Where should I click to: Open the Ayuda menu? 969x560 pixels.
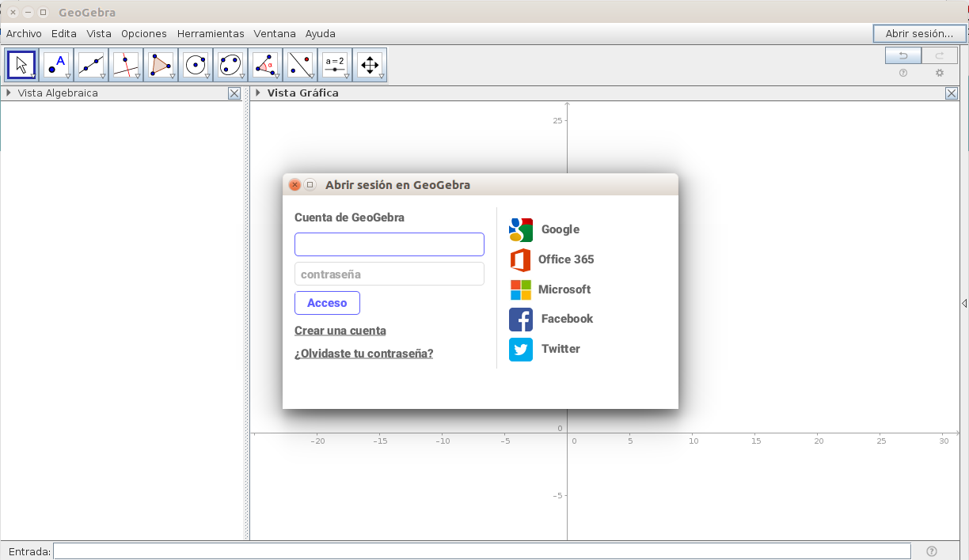(321, 34)
